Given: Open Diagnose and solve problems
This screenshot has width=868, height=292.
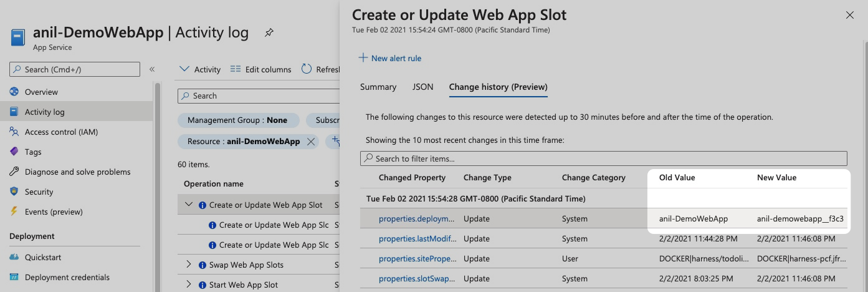Looking at the screenshot, I should [x=78, y=172].
